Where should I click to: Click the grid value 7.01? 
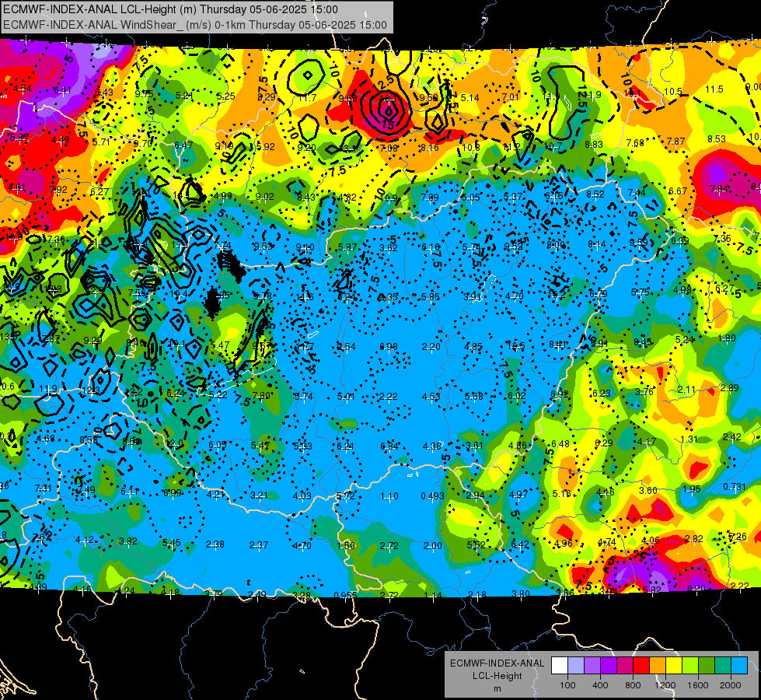[x=511, y=97]
